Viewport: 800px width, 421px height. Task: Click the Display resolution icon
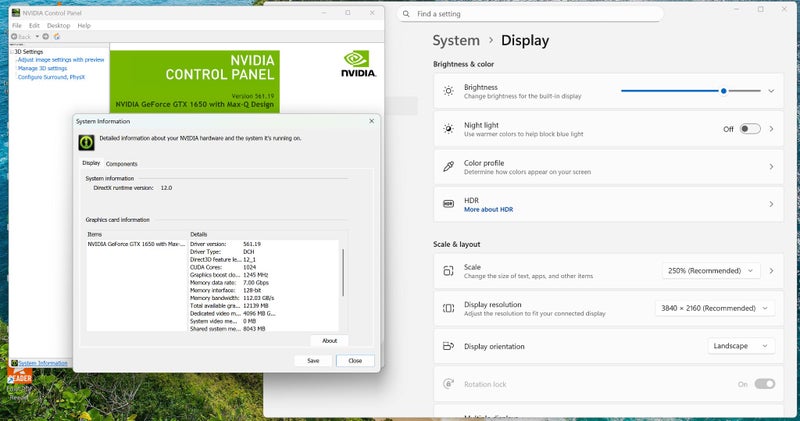(448, 308)
